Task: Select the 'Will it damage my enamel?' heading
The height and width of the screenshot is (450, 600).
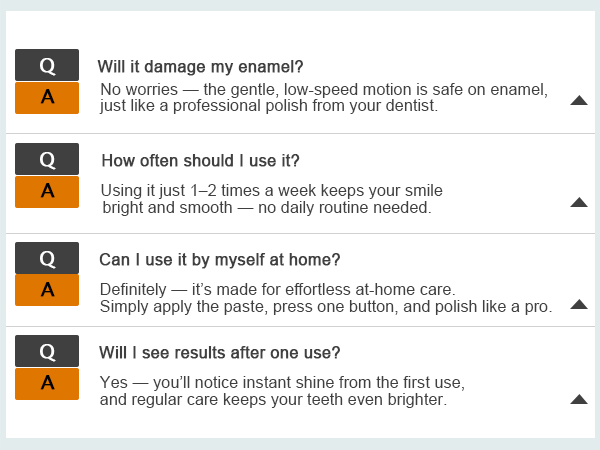Action: point(200,67)
